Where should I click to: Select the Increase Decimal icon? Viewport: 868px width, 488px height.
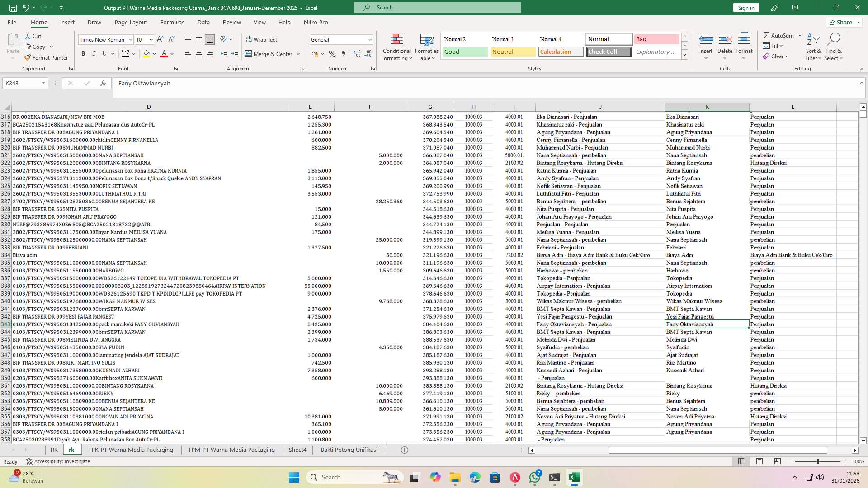pyautogui.click(x=357, y=54)
